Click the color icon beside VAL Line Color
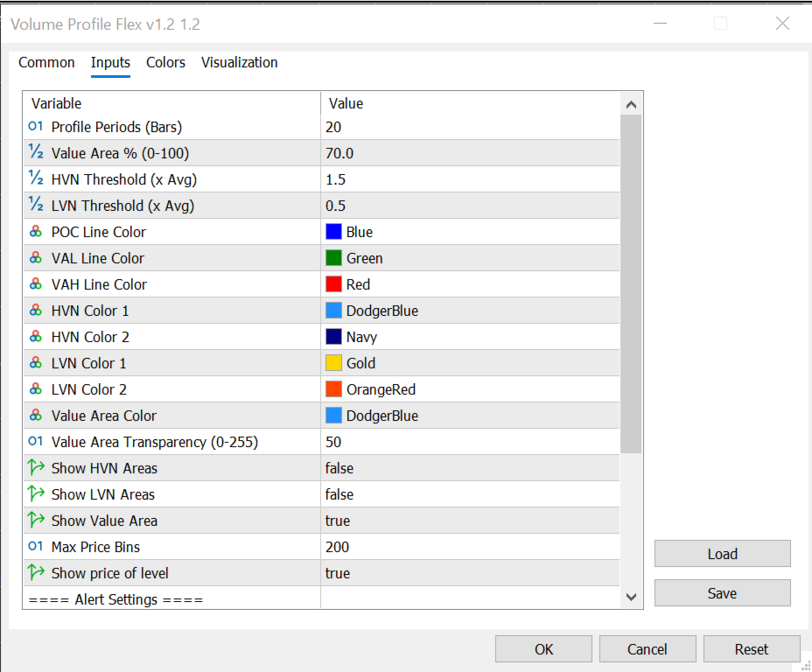812x672 pixels. click(x=36, y=258)
